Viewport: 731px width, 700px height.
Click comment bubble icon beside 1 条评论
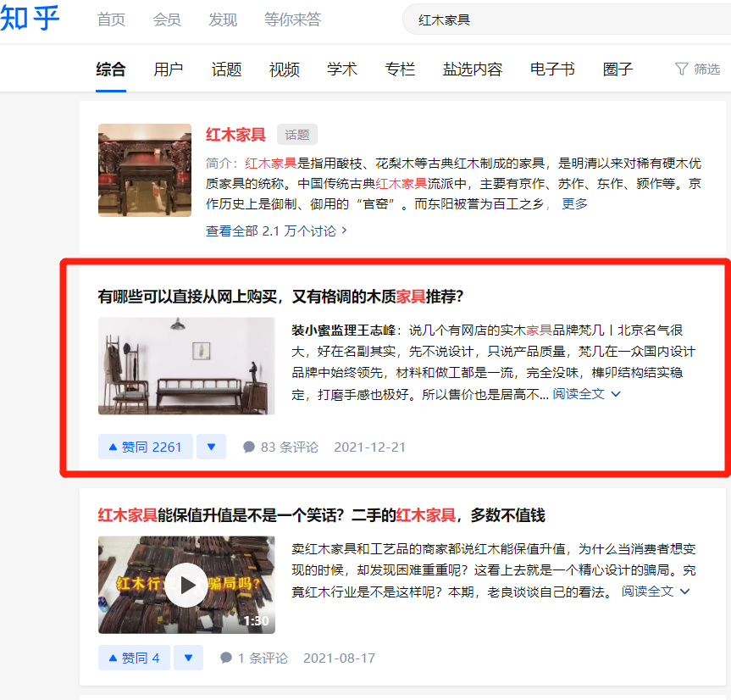coord(226,658)
